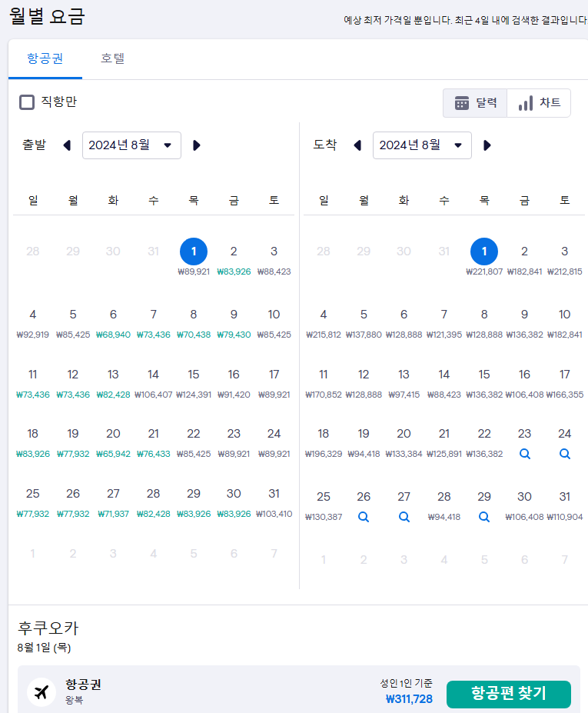Select departure date 27 priced ₩71,937
The height and width of the screenshot is (713, 588).
coord(113,502)
